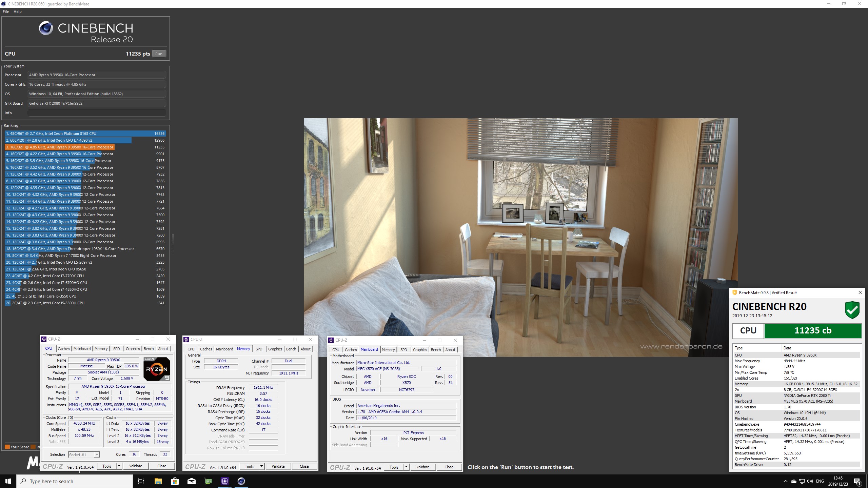
Task: Click Close button in CPU-Z memory window
Action: 304,466
